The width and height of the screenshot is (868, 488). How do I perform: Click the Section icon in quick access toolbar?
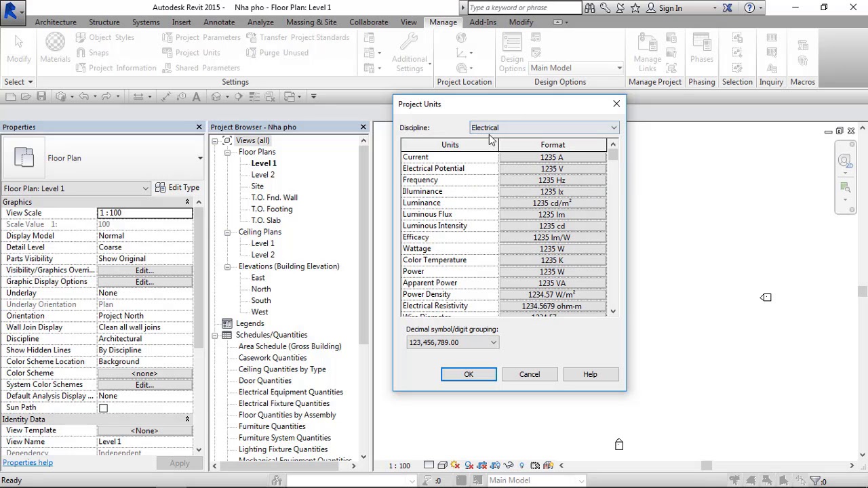pos(239,97)
